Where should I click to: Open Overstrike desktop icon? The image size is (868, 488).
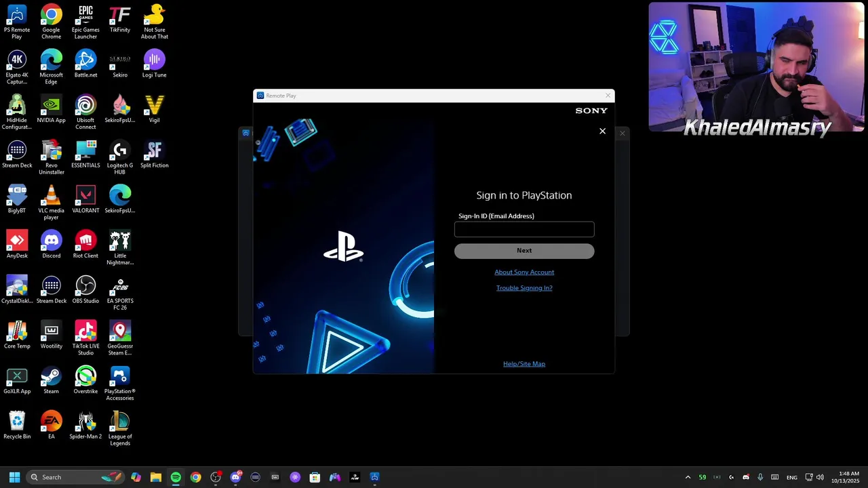click(85, 381)
